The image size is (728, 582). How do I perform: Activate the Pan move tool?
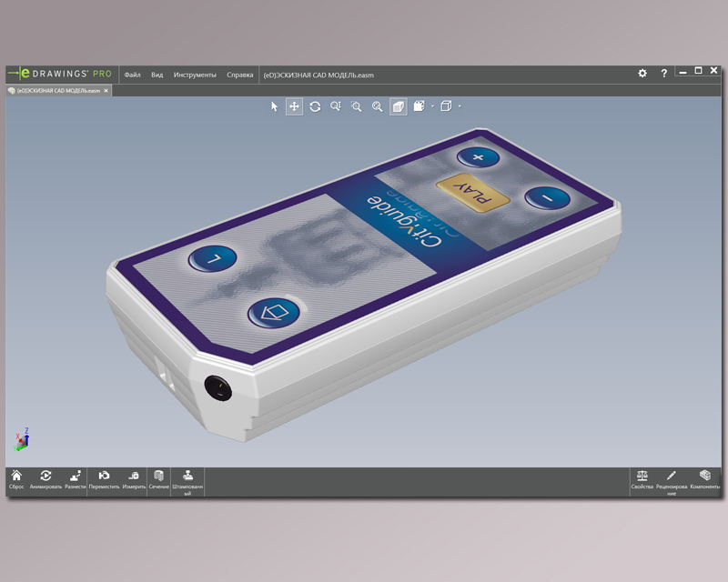point(294,106)
